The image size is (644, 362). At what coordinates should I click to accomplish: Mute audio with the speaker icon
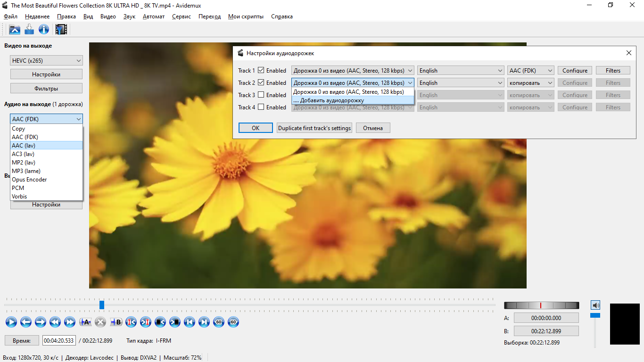point(595,305)
